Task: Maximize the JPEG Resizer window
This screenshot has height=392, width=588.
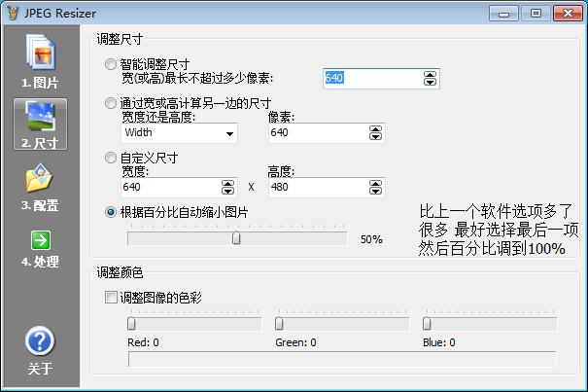Action: point(536,14)
